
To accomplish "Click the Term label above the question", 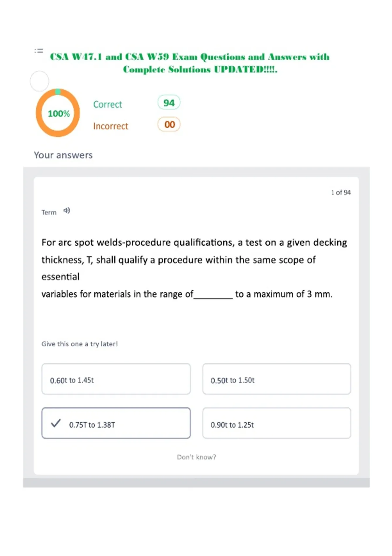I will coord(49,213).
